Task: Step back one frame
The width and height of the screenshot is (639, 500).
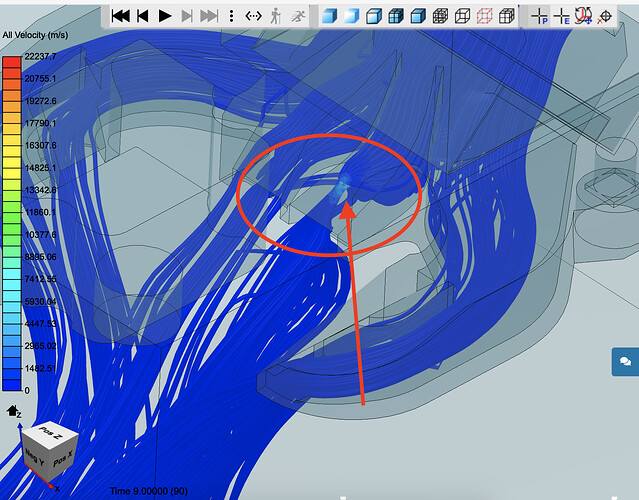Action: pos(143,16)
